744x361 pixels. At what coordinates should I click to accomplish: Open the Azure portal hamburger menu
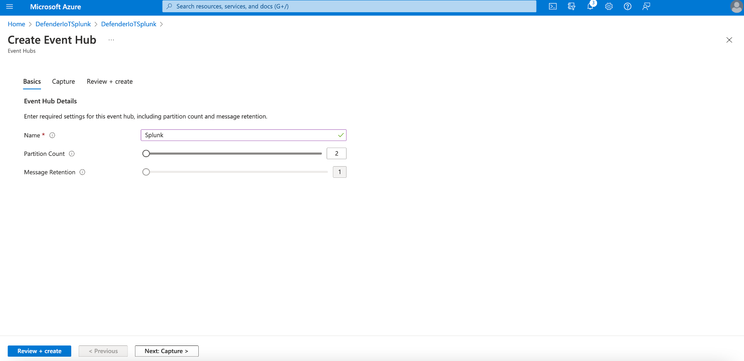tap(9, 7)
